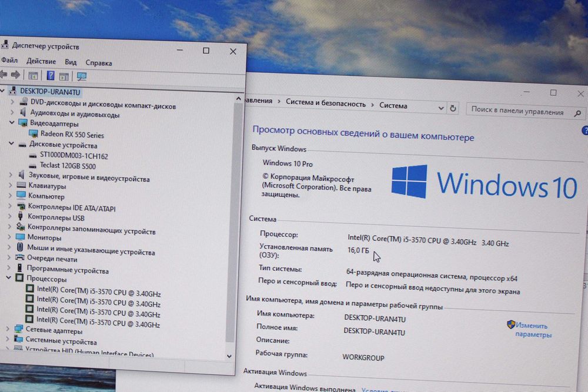Screen dimensions: 588x392
Task: Select Очереди печати tree label
Action: [52, 259]
